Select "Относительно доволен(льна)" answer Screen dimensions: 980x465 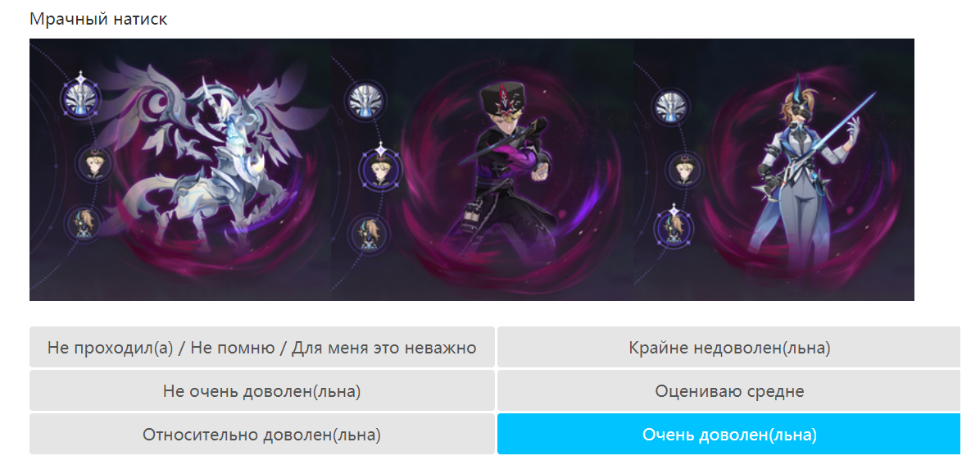262,434
